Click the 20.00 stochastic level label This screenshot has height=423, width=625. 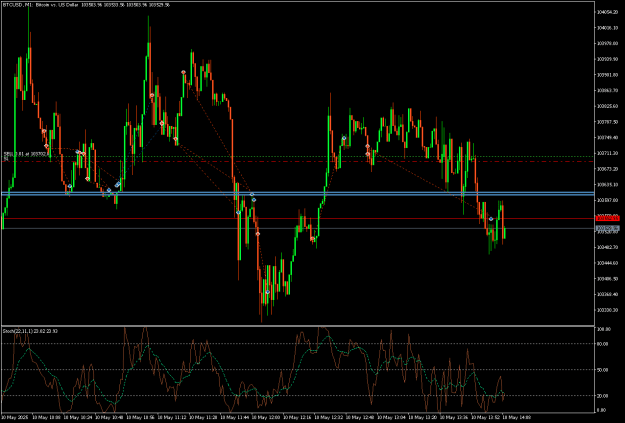pos(601,395)
